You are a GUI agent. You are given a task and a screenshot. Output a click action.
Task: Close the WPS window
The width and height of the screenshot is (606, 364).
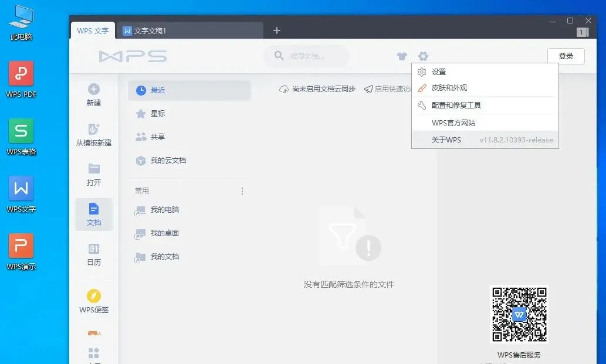588,21
